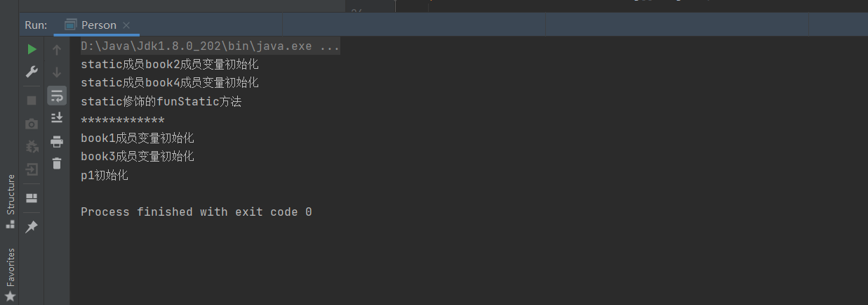The height and width of the screenshot is (305, 868).
Task: Click the line 'static修饰的funStatic方法'
Action: [161, 101]
